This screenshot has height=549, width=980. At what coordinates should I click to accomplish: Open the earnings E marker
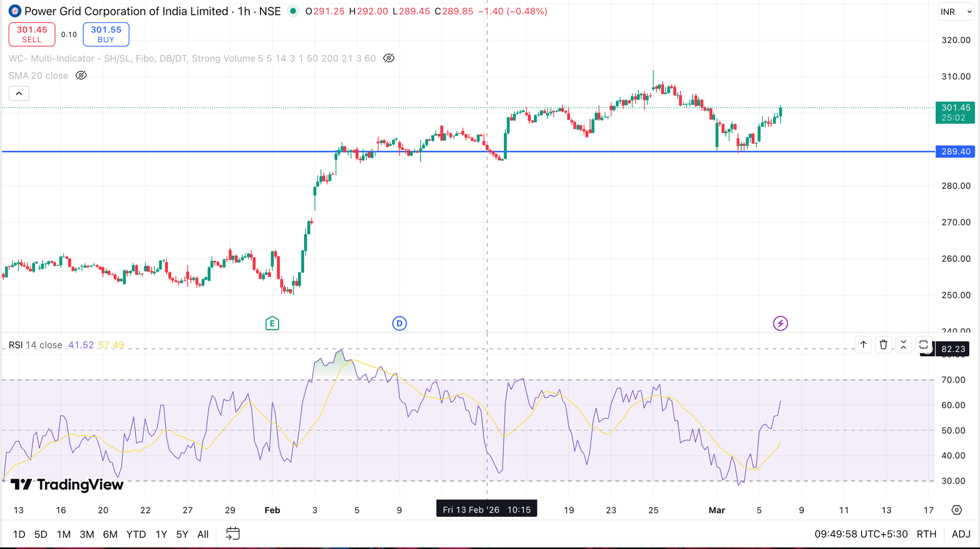[x=272, y=323]
